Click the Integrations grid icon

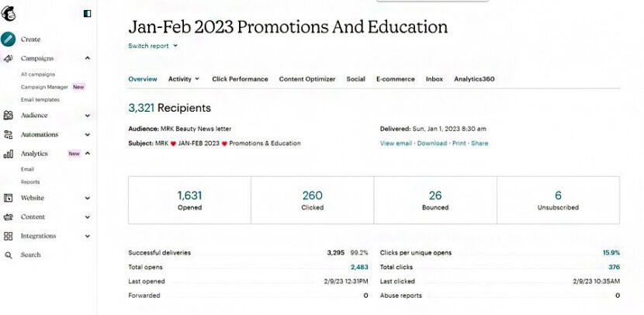click(9, 236)
